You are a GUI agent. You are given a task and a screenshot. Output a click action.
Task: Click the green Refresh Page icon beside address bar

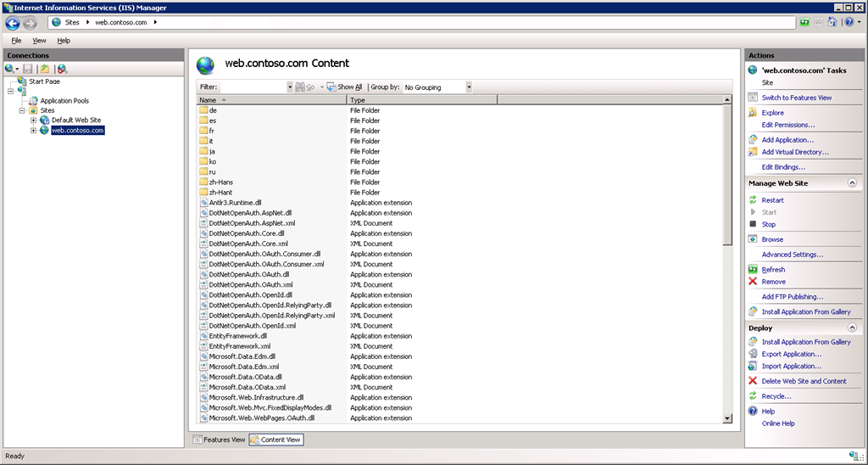tap(804, 22)
